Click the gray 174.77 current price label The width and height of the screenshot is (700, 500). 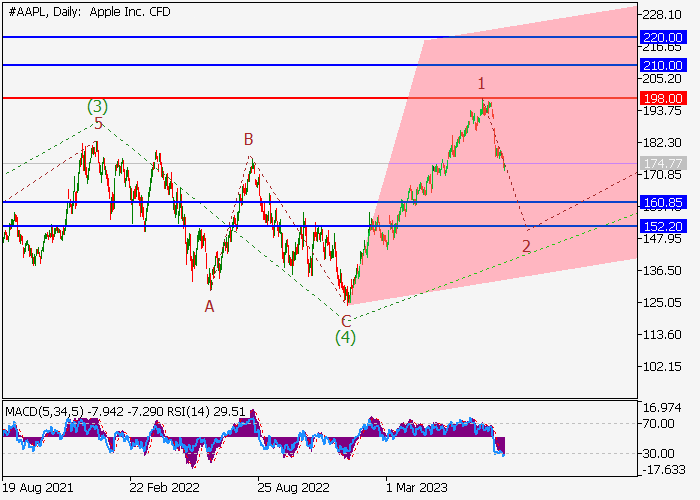click(x=662, y=163)
